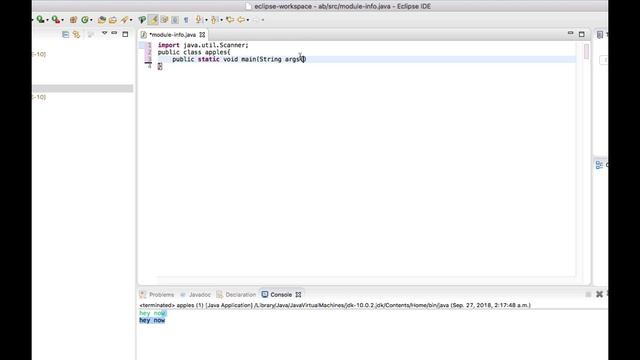Image resolution: width=640 pixels, height=360 pixels.
Task: Toggle Link with Editor in Package Explorer
Action: 76,34
